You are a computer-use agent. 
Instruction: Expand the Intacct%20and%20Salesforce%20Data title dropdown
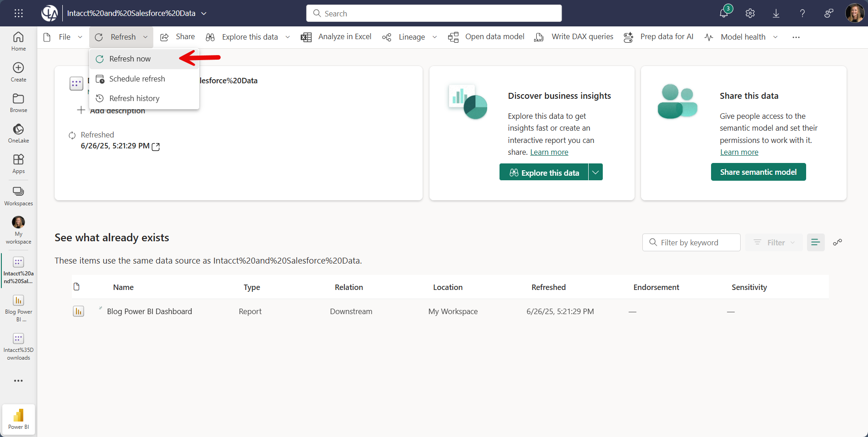tap(205, 13)
